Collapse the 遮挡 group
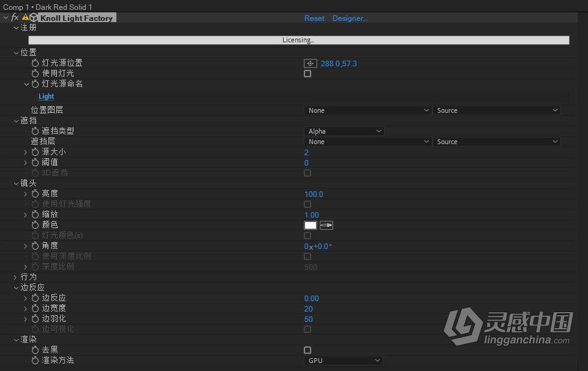Image resolution: width=588 pixels, height=371 pixels. (x=16, y=121)
